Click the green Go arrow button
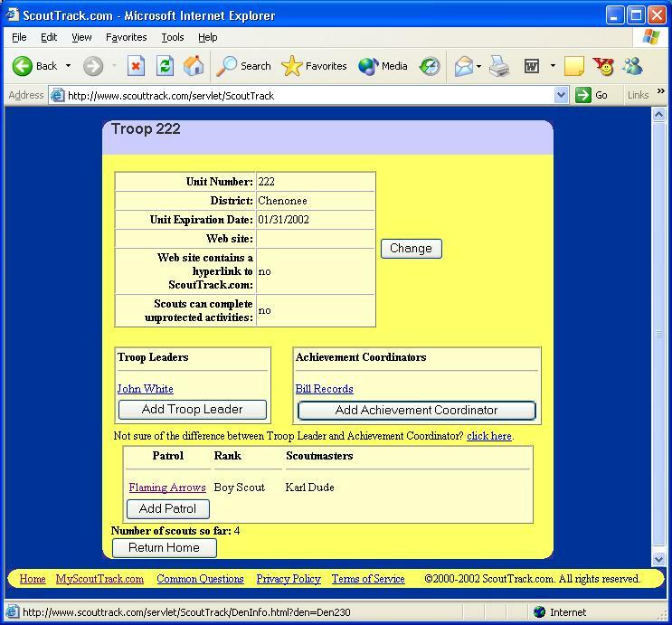Viewport: 672px width, 625px height. (582, 95)
